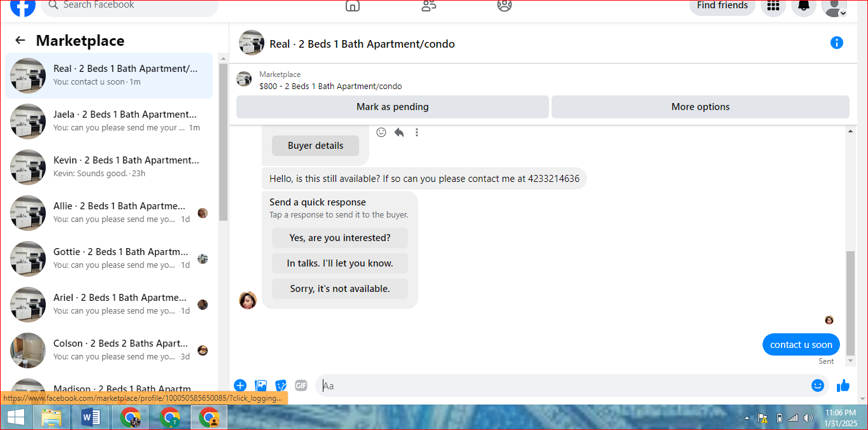Open emoji picker in message box
Viewport: 868px width, 430px height.
[x=818, y=385]
